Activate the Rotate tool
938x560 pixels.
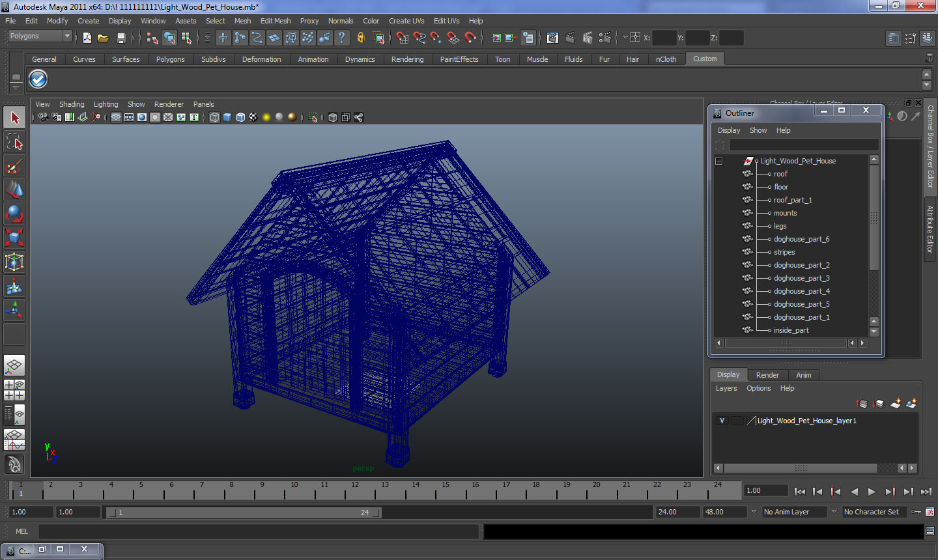[14, 214]
